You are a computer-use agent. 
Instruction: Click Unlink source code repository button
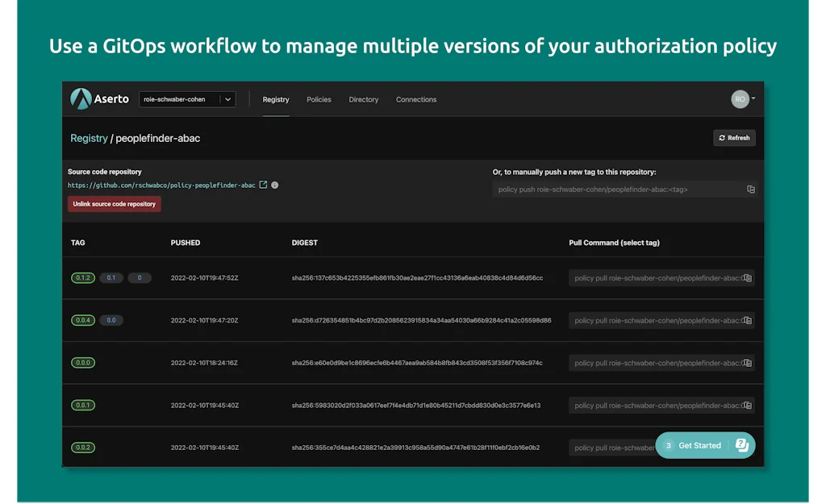point(115,204)
